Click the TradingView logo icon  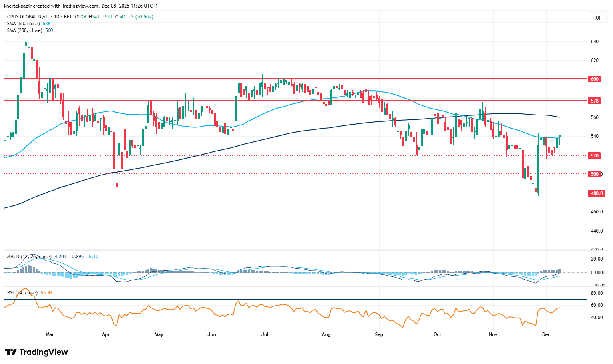click(10, 352)
